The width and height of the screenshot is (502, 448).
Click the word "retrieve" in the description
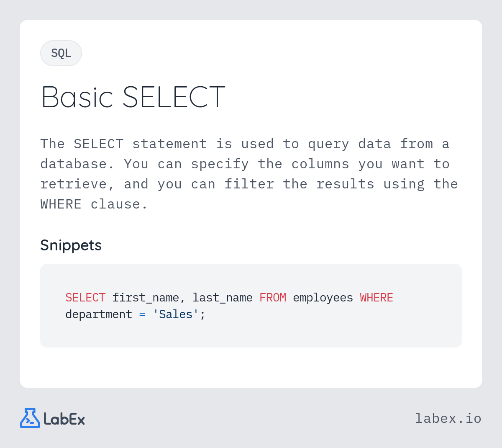click(x=74, y=184)
